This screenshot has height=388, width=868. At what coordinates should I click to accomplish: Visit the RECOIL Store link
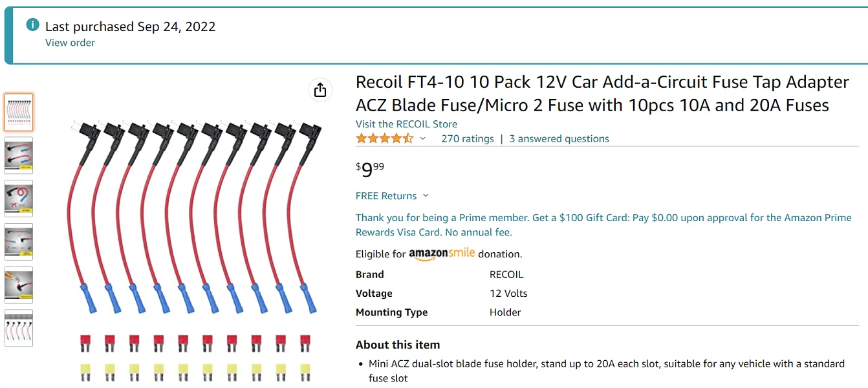tap(406, 124)
